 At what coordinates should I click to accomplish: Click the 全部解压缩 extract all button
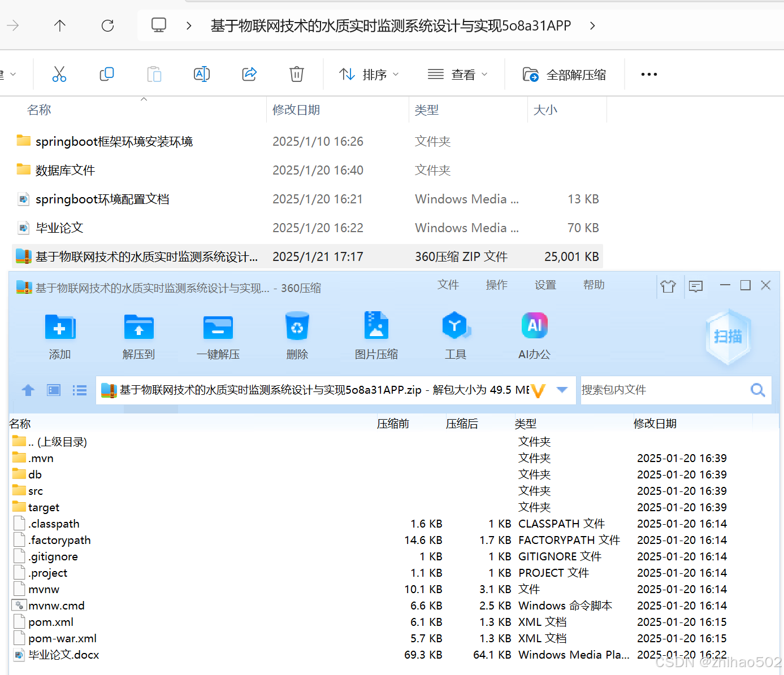click(565, 74)
